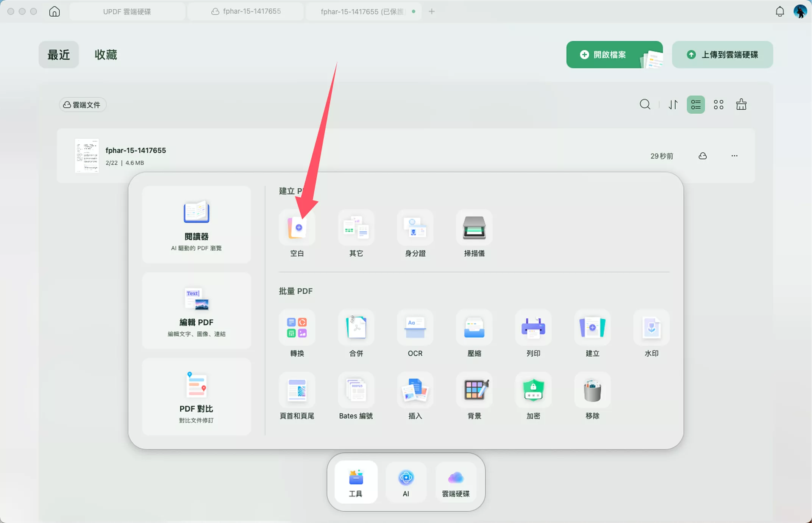
Task: Open the 編輯 PDF card
Action: [197, 310]
